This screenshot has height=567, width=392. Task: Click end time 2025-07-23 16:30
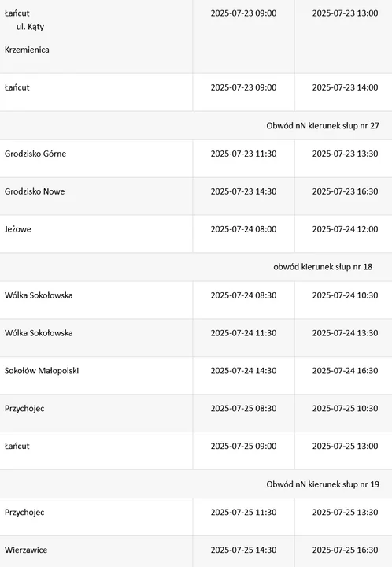tap(345, 191)
